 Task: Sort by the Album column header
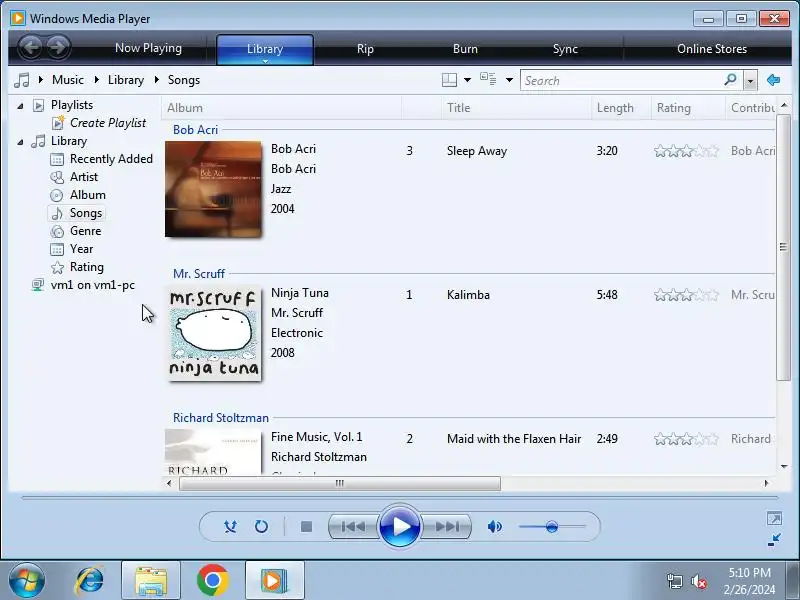(282, 108)
